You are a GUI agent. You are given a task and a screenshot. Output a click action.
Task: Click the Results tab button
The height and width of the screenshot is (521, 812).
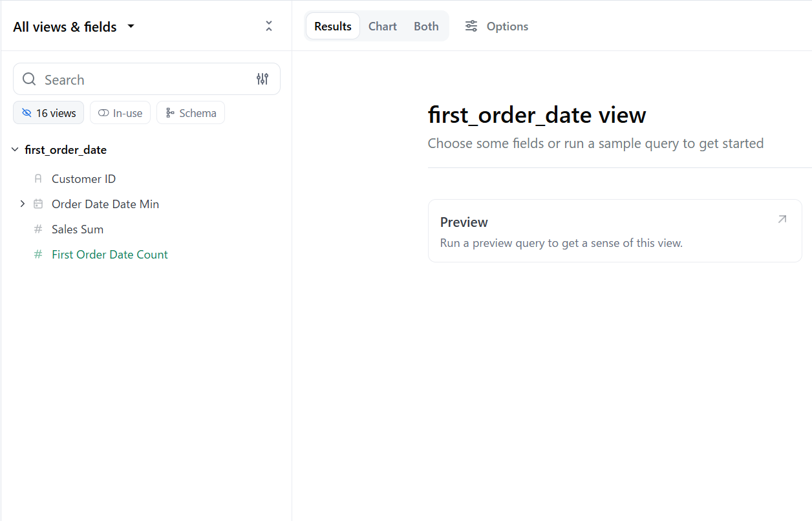pyautogui.click(x=332, y=26)
